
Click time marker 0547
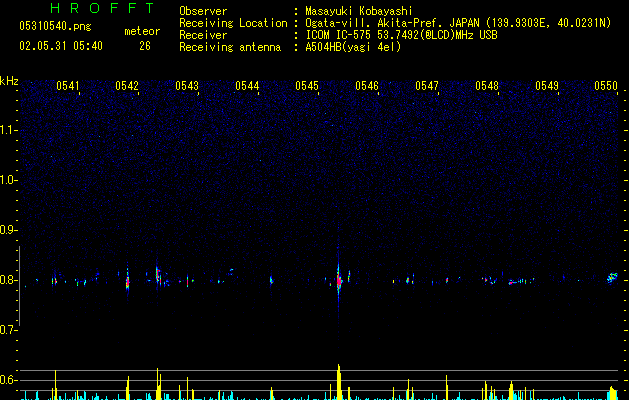[427, 86]
